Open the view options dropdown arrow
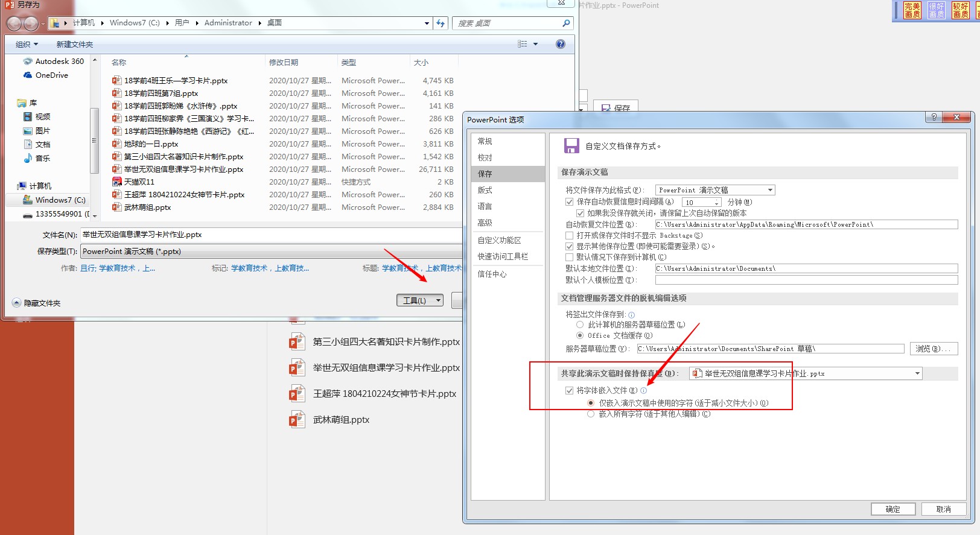The width and height of the screenshot is (980, 535). (x=535, y=44)
